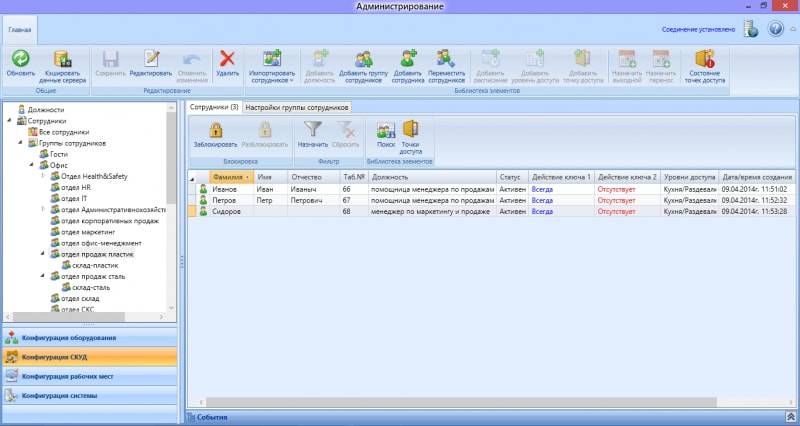Open Конфигурация оборудования section
Viewport: 800px width, 426px height.
[x=90, y=338]
